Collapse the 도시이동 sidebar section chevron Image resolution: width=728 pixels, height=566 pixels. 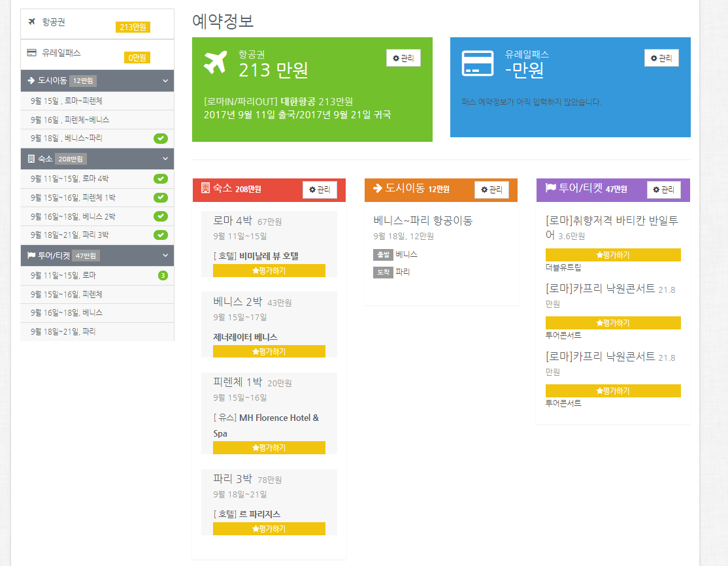165,81
